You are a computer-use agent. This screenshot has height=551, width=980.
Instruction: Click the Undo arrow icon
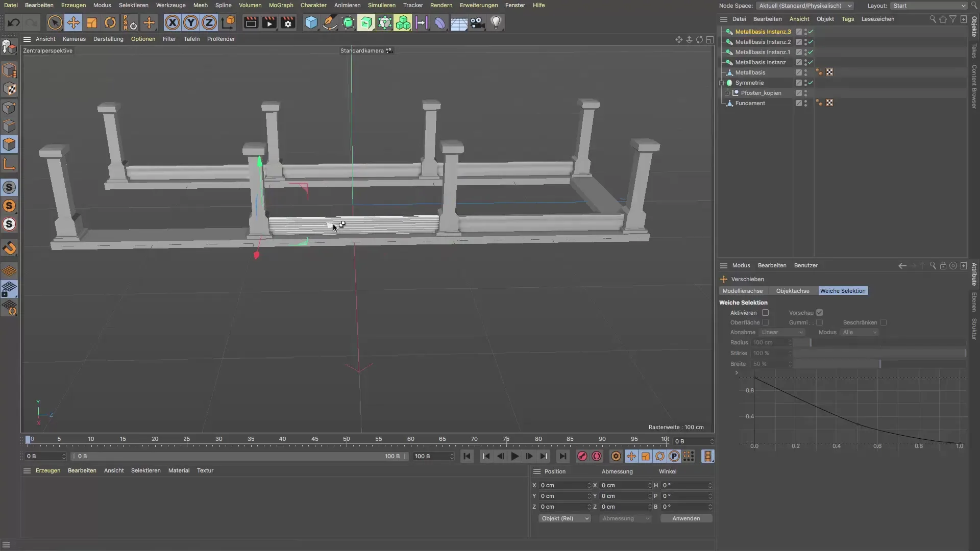(14, 22)
